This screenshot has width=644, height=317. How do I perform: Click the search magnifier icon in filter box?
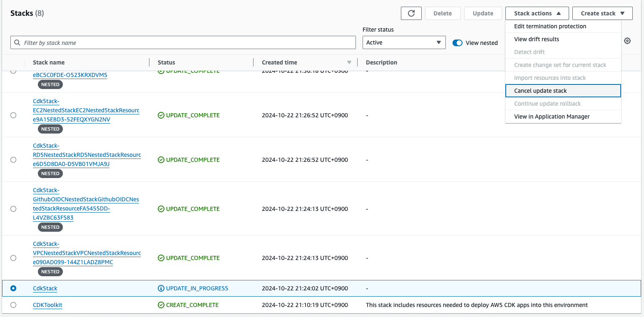coord(17,42)
